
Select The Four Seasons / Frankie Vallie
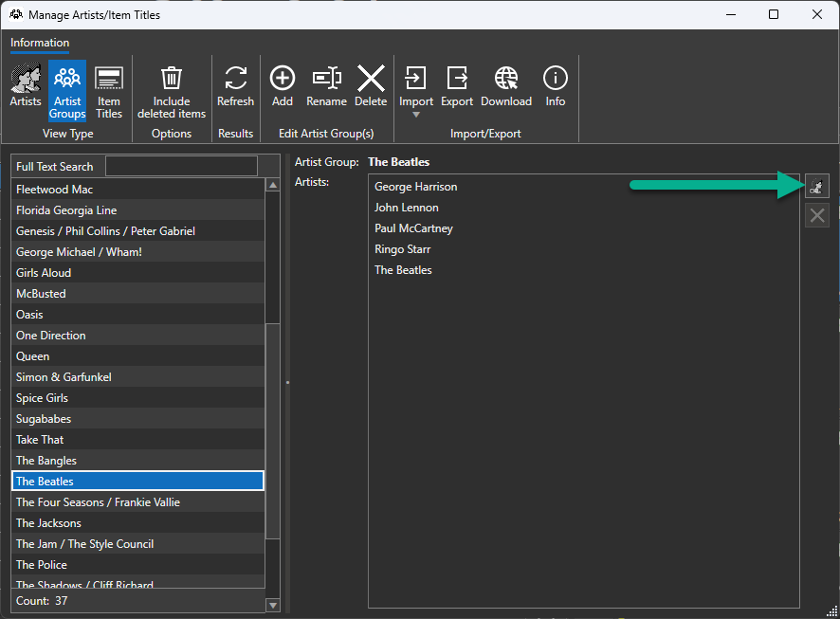click(x=137, y=502)
